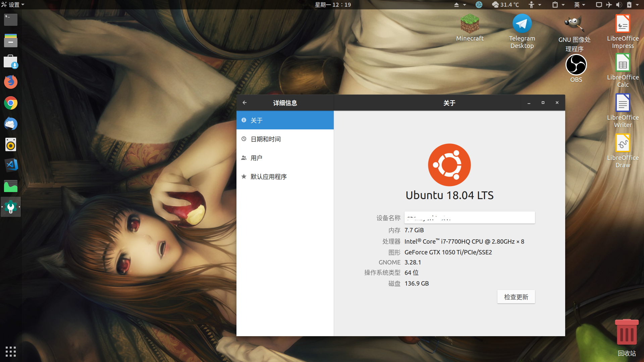Minimize the 关于 settings window
The width and height of the screenshot is (644, 362).
(x=529, y=103)
